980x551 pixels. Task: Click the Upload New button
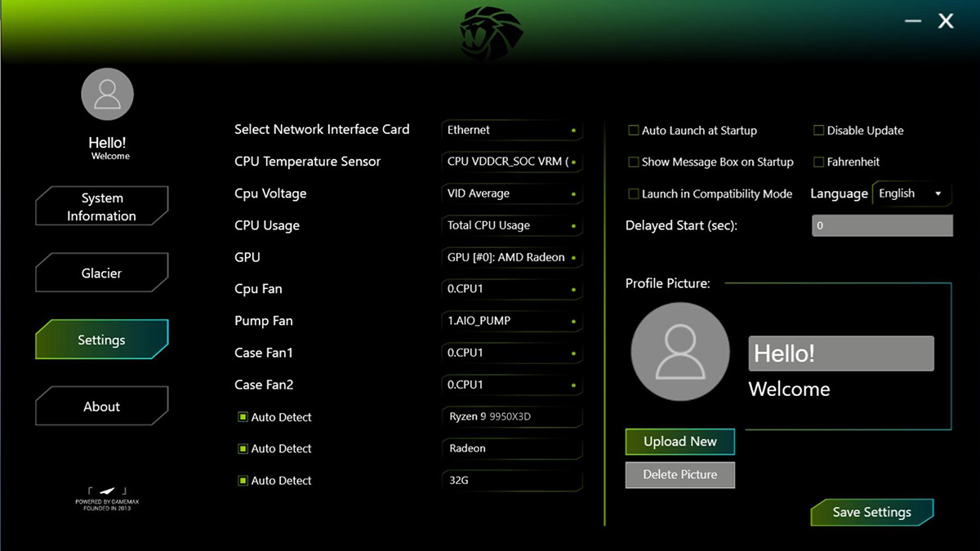(679, 442)
